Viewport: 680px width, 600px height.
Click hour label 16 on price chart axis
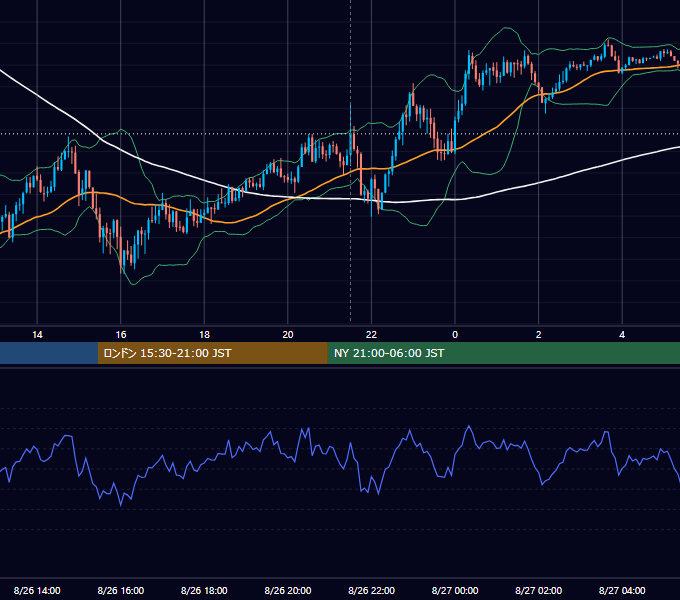(121, 334)
